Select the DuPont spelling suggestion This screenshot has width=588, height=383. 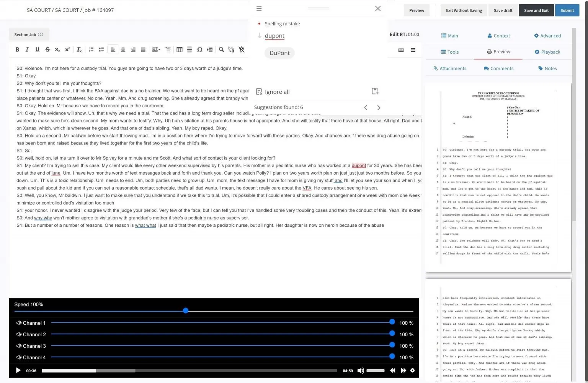point(279,53)
